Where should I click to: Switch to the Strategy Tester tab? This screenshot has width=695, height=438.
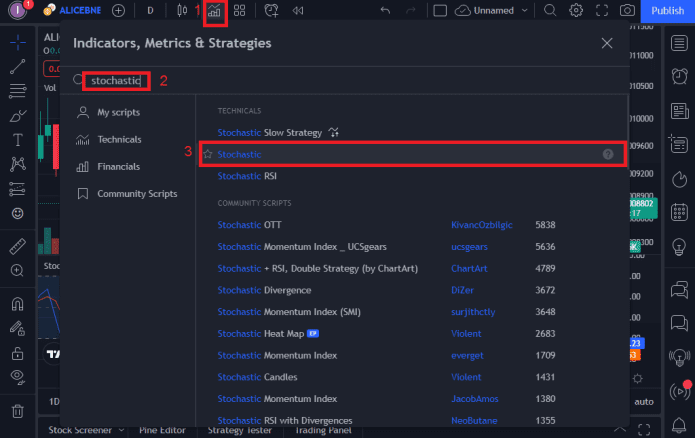click(239, 430)
